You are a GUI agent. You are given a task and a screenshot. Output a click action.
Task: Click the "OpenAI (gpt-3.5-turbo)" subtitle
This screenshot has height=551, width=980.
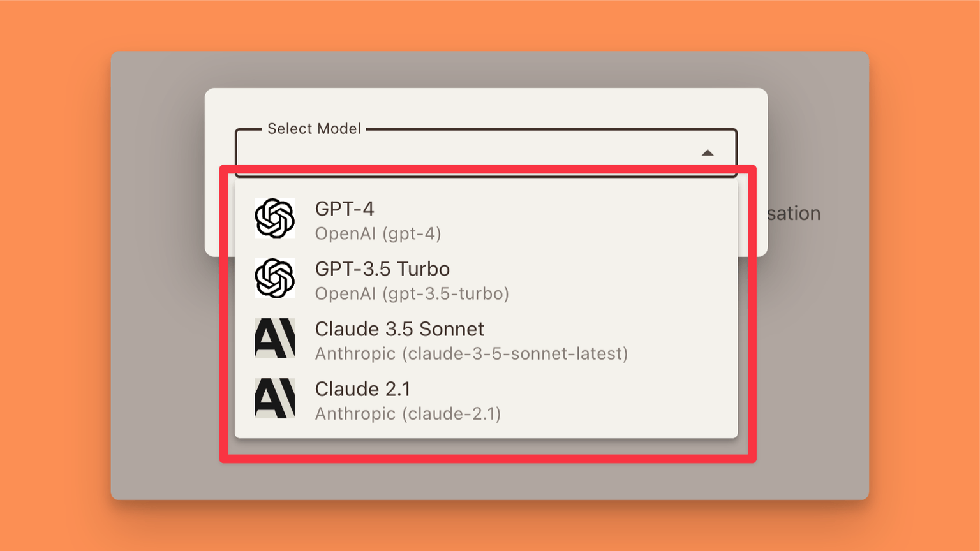412,293
